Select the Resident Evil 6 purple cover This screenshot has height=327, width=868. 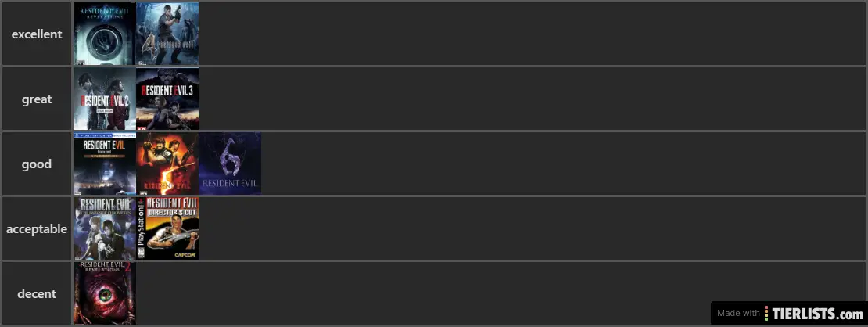230,163
